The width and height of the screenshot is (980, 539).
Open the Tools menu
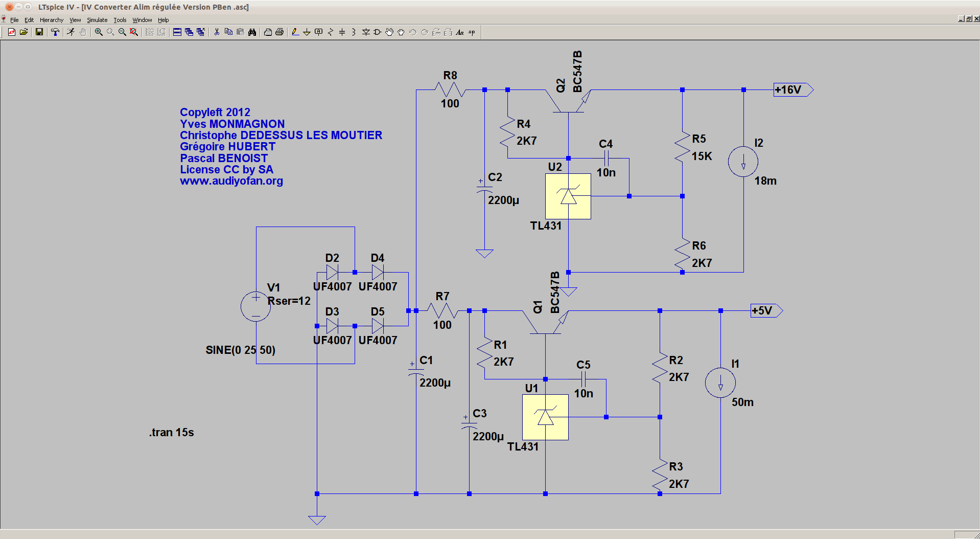tap(120, 20)
